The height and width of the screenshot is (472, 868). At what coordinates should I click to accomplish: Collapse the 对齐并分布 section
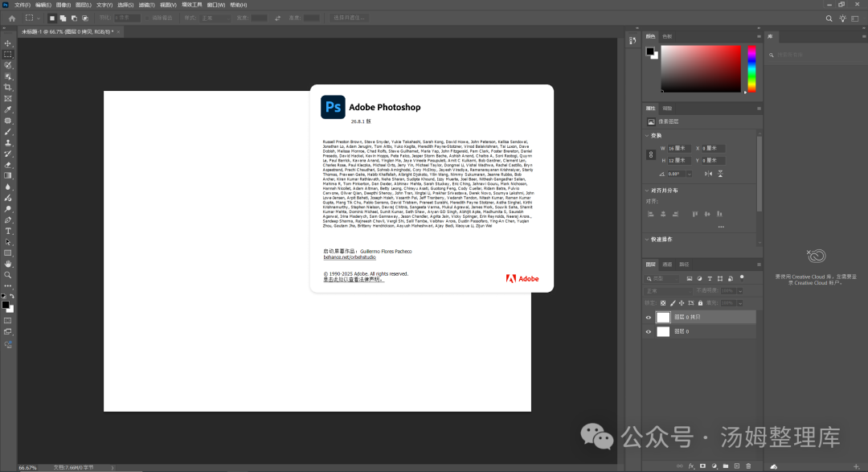647,191
